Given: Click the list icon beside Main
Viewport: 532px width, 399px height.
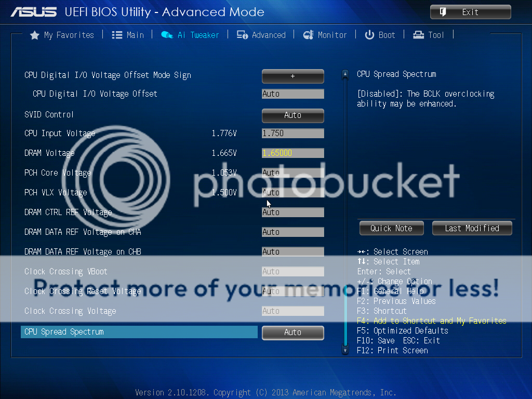Looking at the screenshot, I should [117, 35].
